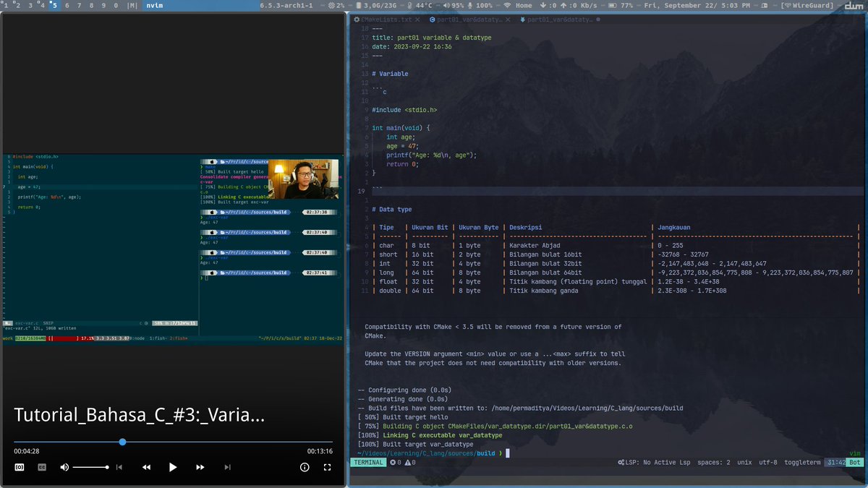Click the Titik kambang ganda cell
This screenshot has height=488, width=868.
(544, 291)
